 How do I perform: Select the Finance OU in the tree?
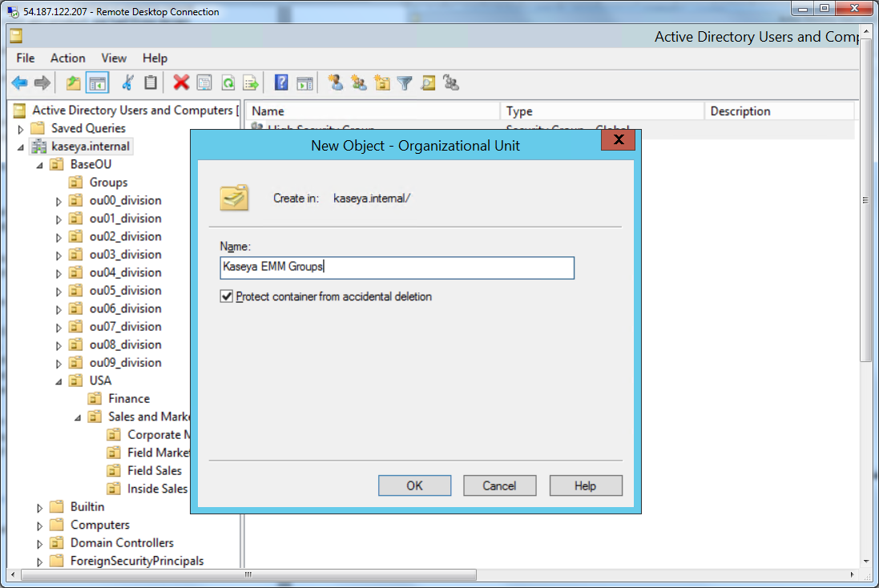pyautogui.click(x=129, y=398)
